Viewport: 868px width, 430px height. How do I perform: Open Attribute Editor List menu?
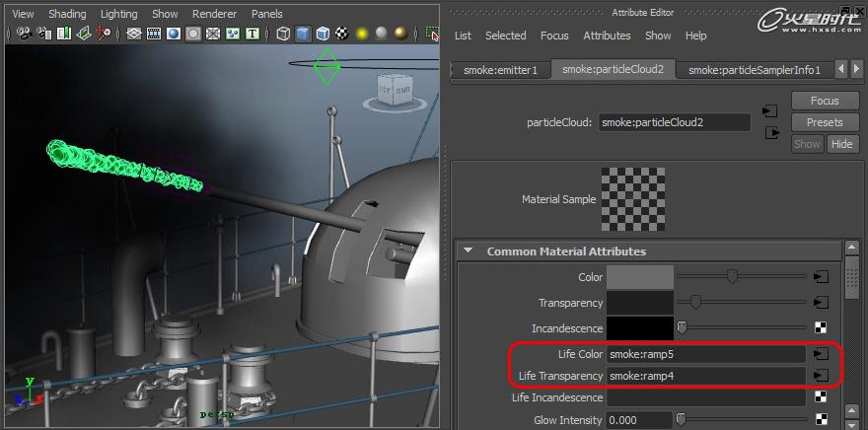pyautogui.click(x=463, y=36)
